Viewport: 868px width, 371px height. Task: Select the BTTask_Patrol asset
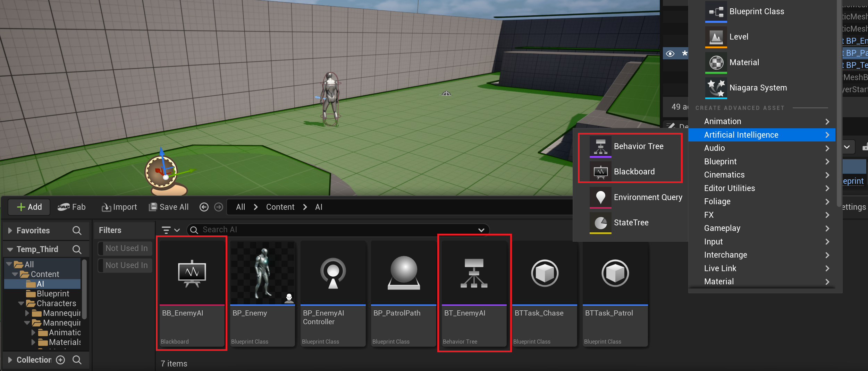coord(615,293)
